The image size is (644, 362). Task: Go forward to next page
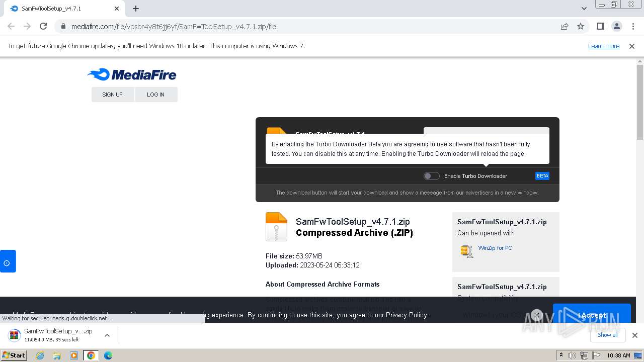pyautogui.click(x=27, y=26)
